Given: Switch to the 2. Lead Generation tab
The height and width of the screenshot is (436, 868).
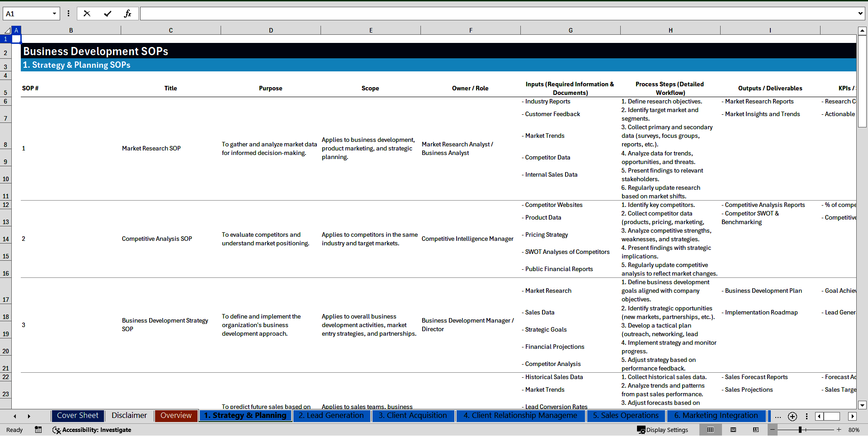Looking at the screenshot, I should tap(331, 416).
